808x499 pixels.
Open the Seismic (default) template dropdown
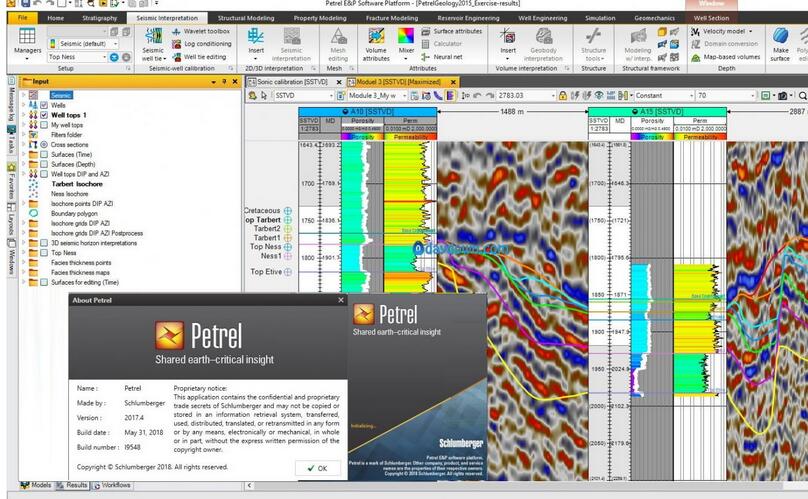click(x=115, y=44)
